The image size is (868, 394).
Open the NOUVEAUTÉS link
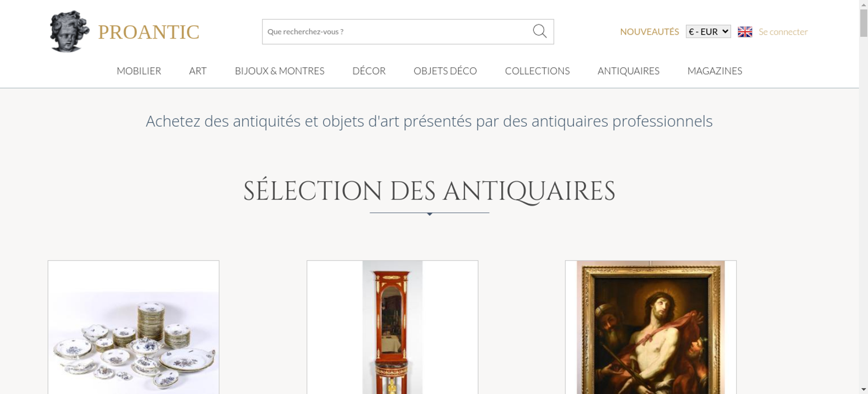click(x=649, y=32)
